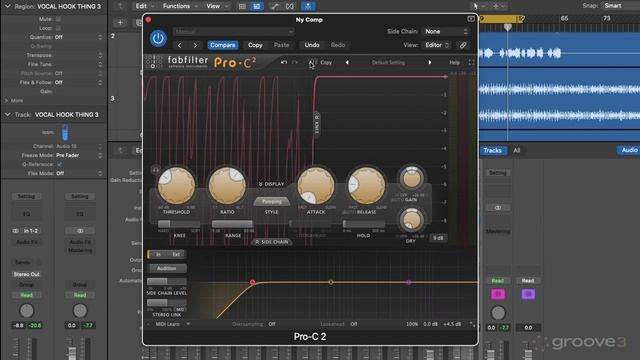Click the plug-in window expand icon
This screenshot has width=640, height=360.
click(471, 19)
